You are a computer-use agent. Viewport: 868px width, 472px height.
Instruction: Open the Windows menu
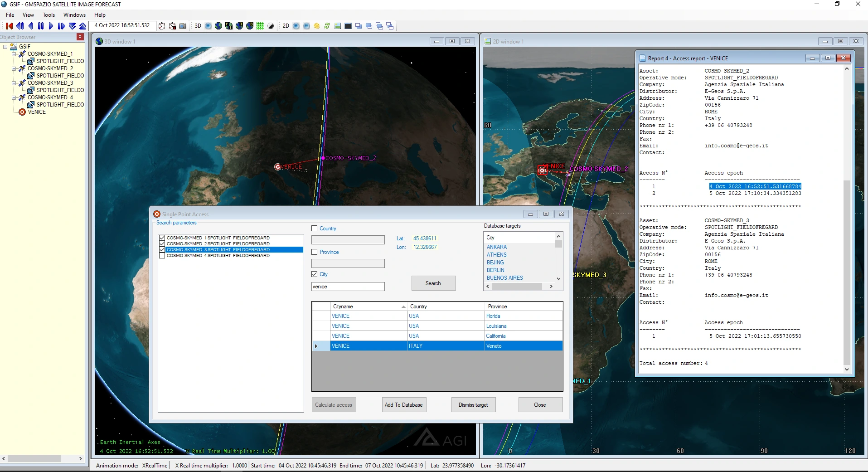pyautogui.click(x=74, y=15)
